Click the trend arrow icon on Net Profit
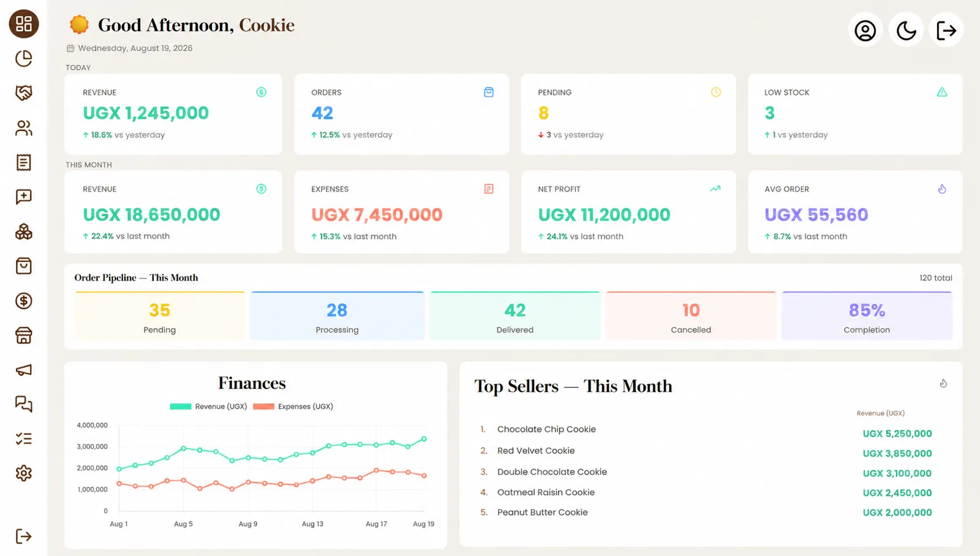Screen dimensions: 980x556 pyautogui.click(x=715, y=189)
